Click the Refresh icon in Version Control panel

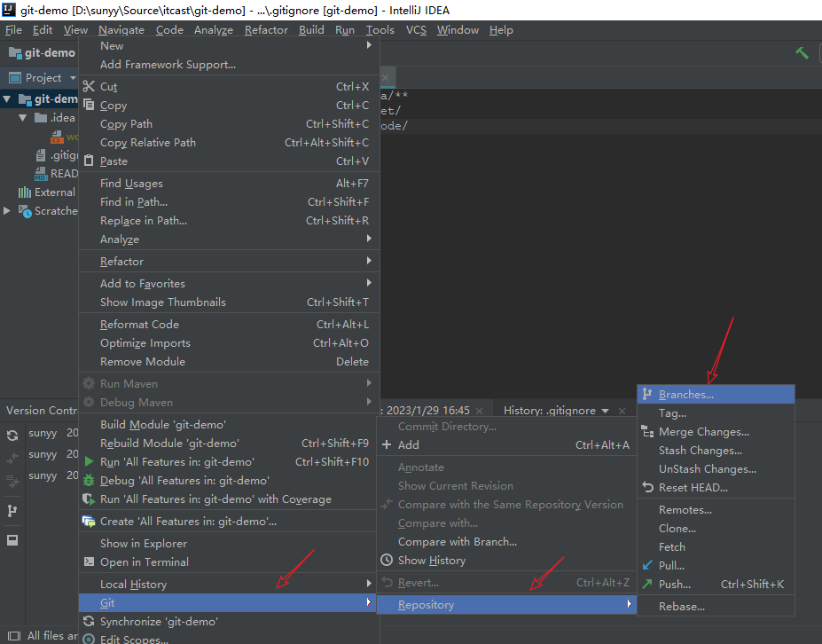pos(12,436)
